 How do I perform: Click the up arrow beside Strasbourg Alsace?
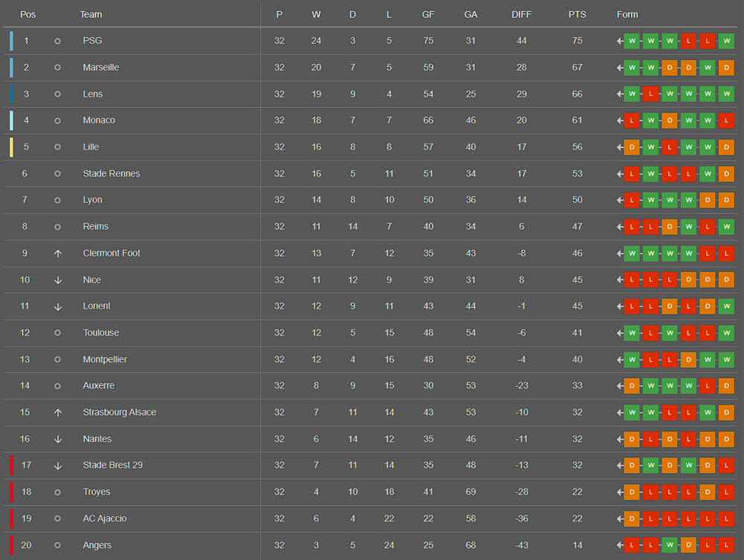(58, 413)
